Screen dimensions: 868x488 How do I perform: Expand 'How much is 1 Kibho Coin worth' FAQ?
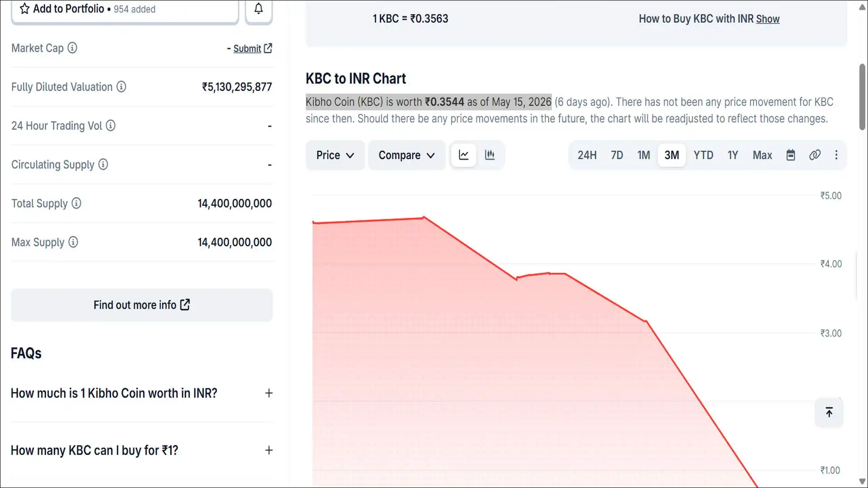[x=142, y=393]
